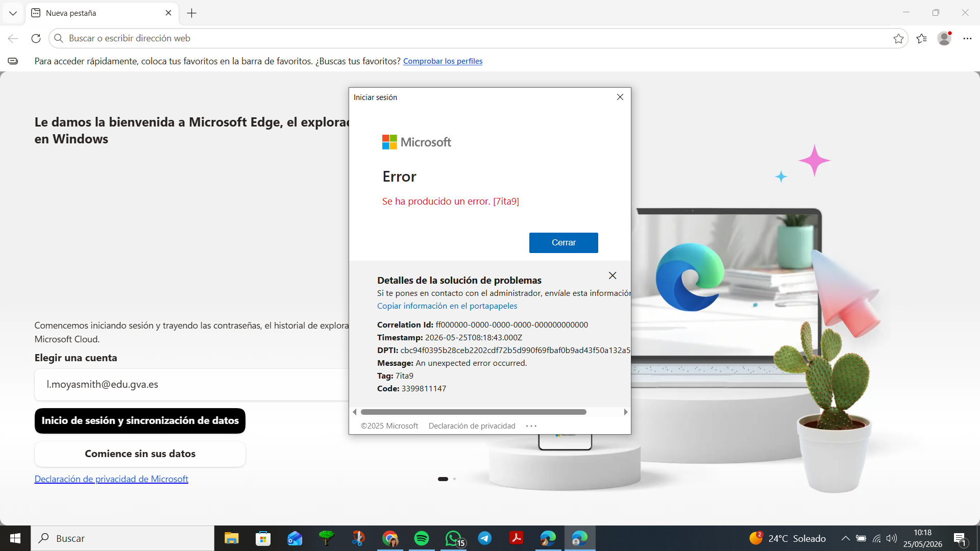Open Chrome from the taskbar
Viewport: 980px width, 551px height.
pos(390,538)
